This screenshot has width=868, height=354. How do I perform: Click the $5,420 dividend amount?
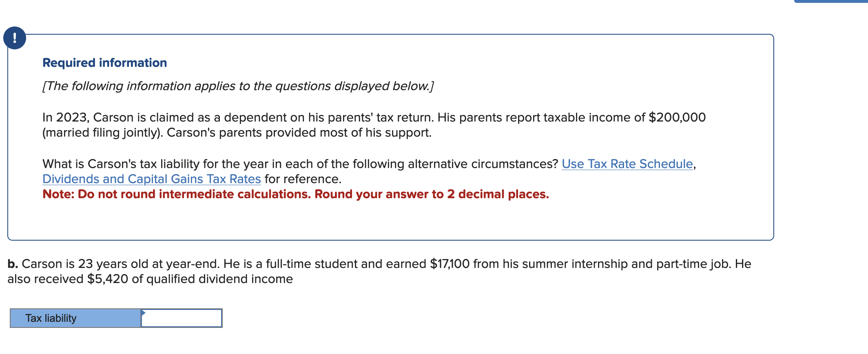pyautogui.click(x=108, y=279)
